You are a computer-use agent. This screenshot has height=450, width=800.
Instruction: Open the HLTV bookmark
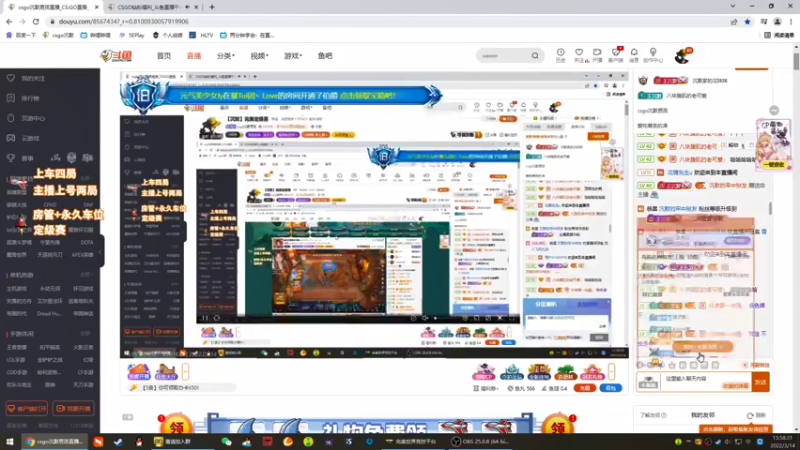coord(201,35)
